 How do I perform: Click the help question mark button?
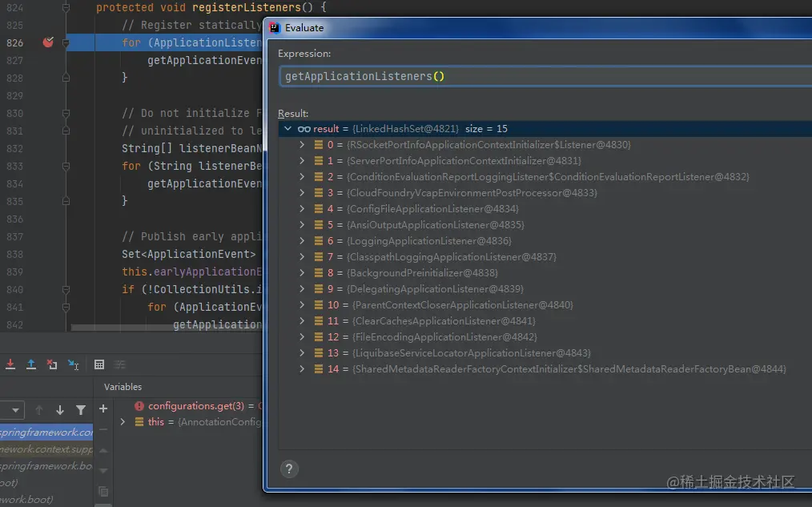click(289, 469)
